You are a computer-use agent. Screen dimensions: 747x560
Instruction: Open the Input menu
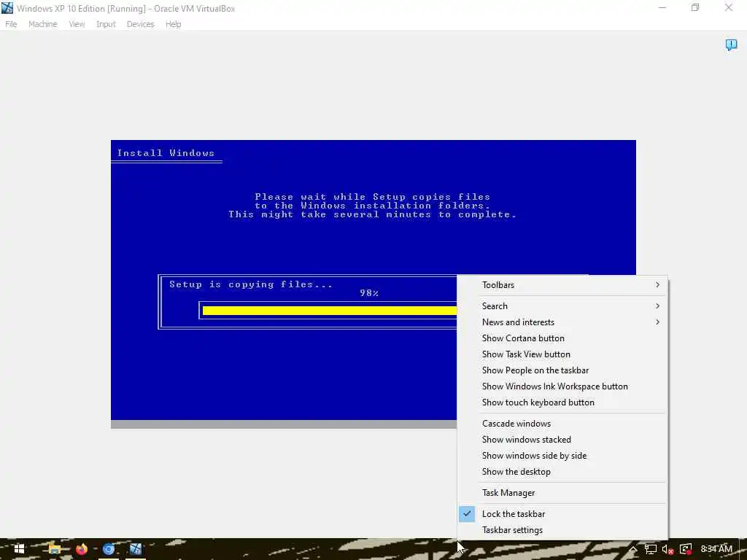click(106, 24)
